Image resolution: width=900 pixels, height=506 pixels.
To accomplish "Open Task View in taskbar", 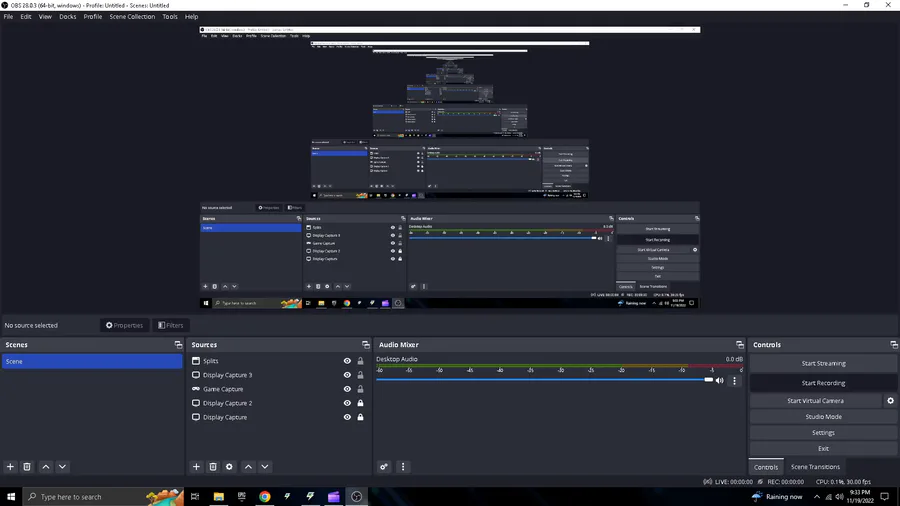I will coord(195,497).
